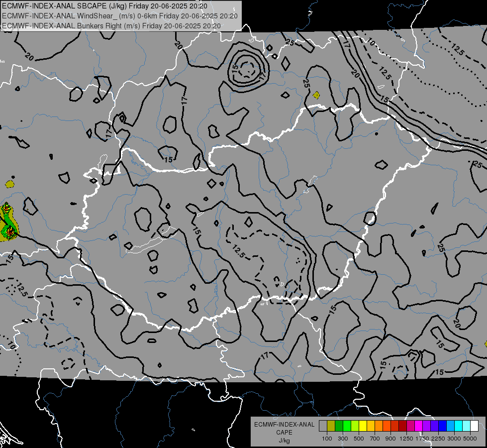Select the bright green legend swatch
487x448 pixels.
347,426
